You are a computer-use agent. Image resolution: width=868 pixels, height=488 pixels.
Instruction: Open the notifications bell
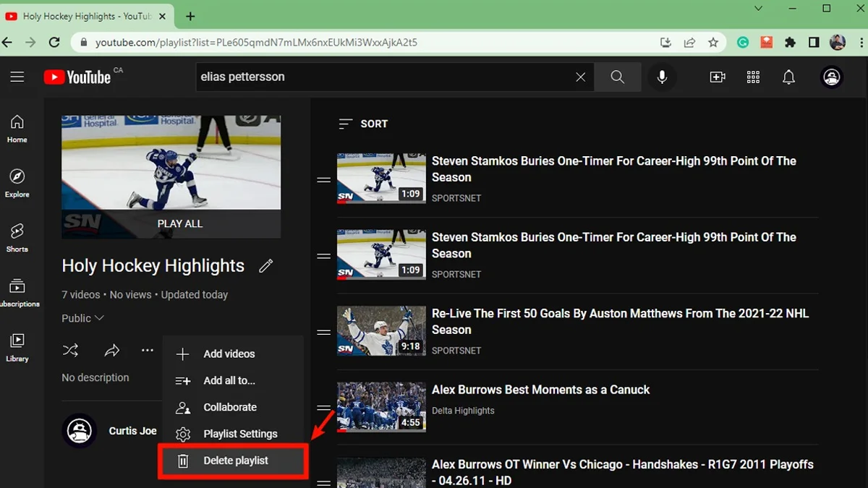788,77
